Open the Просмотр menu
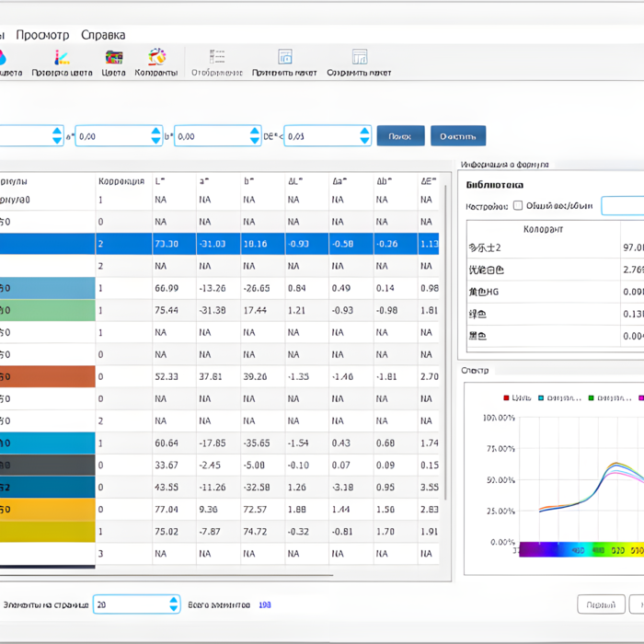The width and height of the screenshot is (644, 644). [x=42, y=35]
